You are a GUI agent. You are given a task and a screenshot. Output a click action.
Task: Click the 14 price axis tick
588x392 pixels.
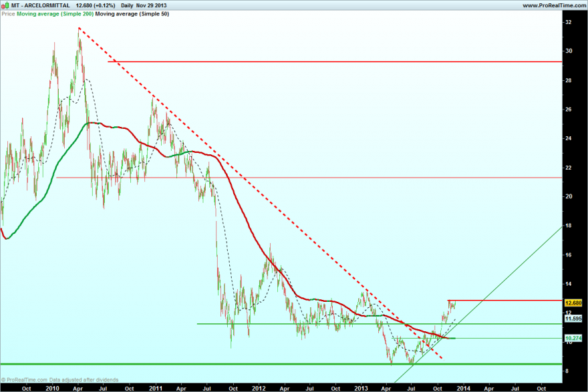[x=569, y=284]
